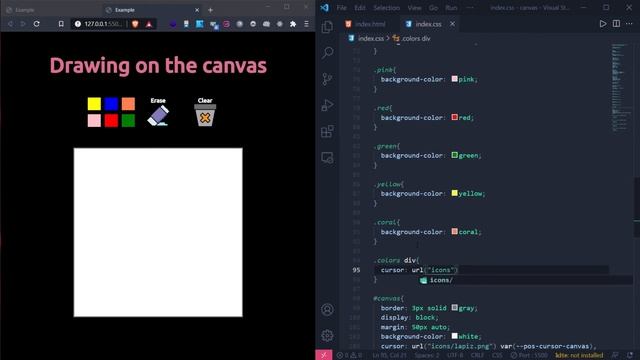Image resolution: width=640 pixels, height=360 pixels.
Task: Click the line and column status item
Action: (x=389, y=355)
